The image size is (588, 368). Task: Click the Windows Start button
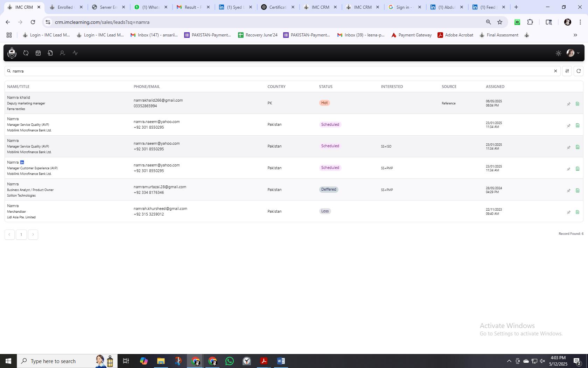coord(8,361)
